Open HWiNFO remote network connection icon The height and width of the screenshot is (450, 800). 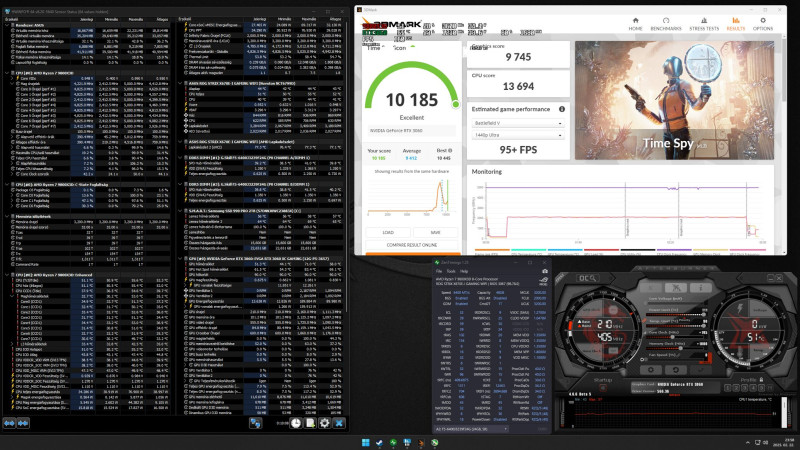click(256, 423)
